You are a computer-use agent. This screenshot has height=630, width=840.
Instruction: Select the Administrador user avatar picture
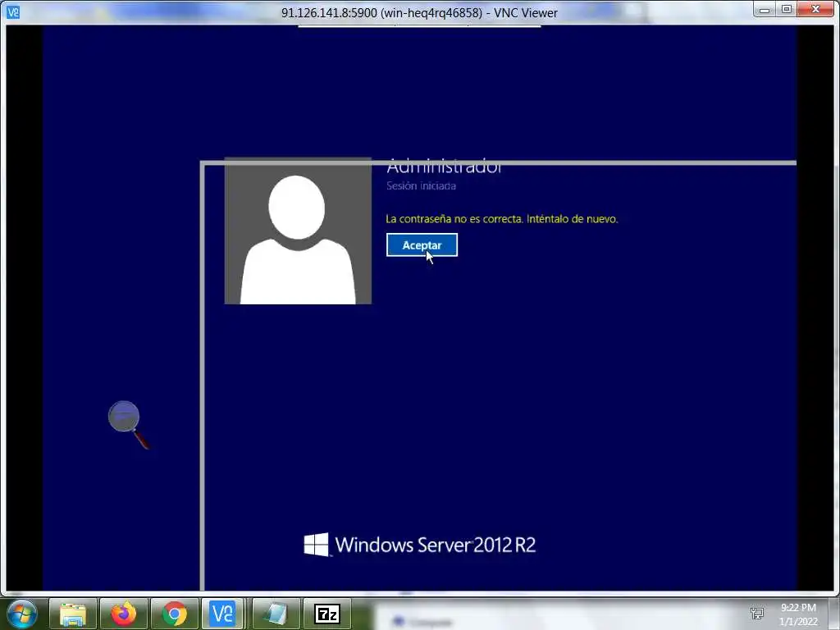pyautogui.click(x=298, y=231)
